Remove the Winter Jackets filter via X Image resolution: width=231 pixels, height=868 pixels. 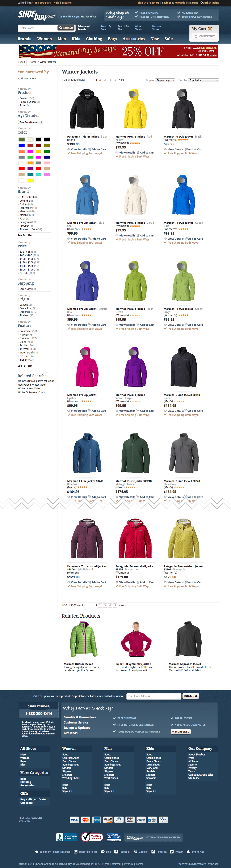[18, 79]
